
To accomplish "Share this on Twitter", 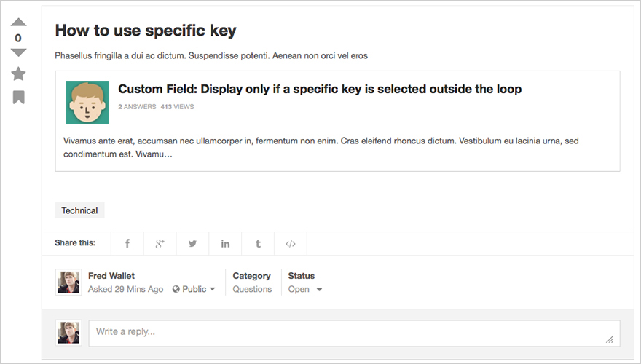I will pos(192,243).
